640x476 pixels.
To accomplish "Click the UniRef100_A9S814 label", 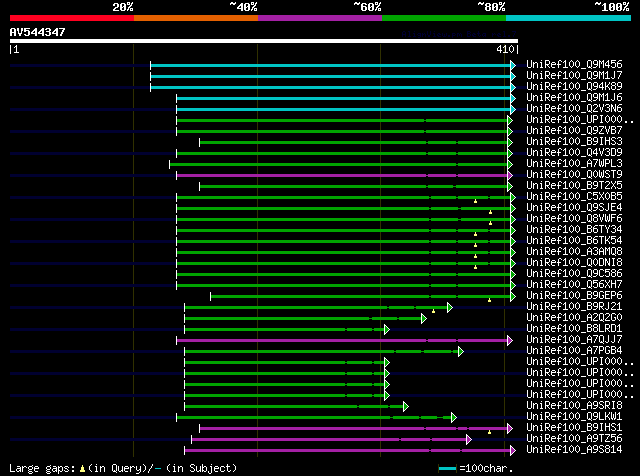I will (574, 450).
